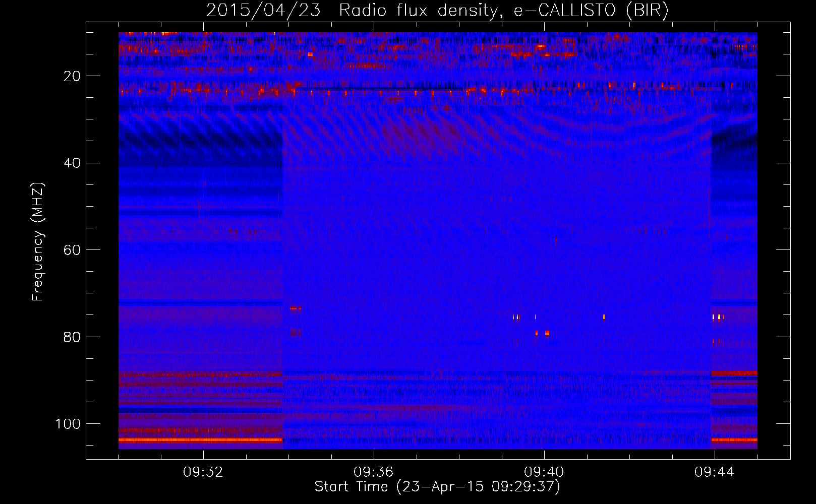This screenshot has width=816, height=504.
Task: Click the 09:40 time tick label
Action: [544, 472]
